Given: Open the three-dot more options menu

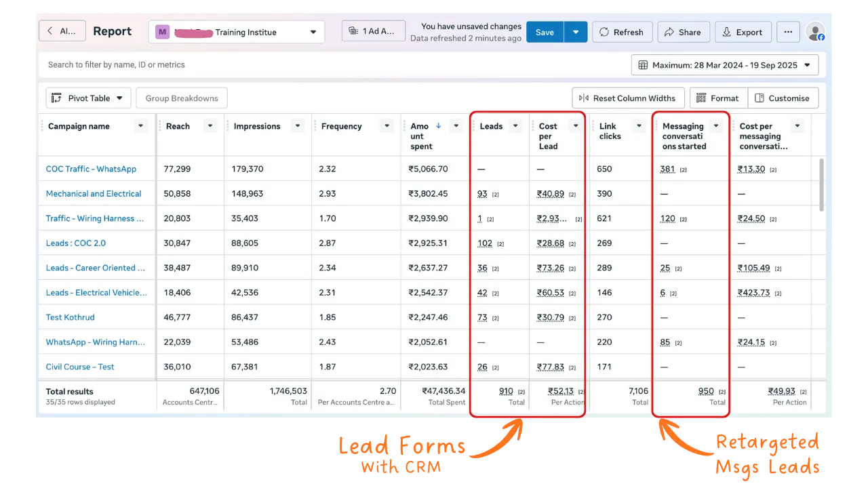Looking at the screenshot, I should tap(787, 32).
